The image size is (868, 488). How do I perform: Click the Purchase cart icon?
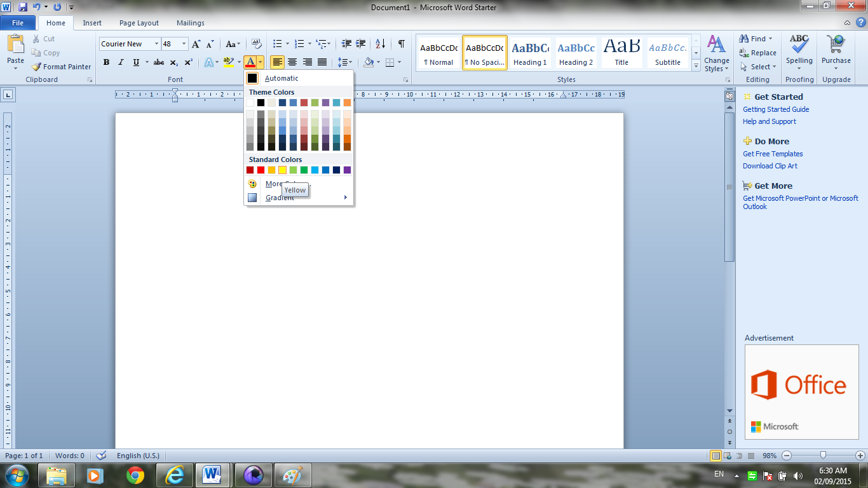coord(836,44)
